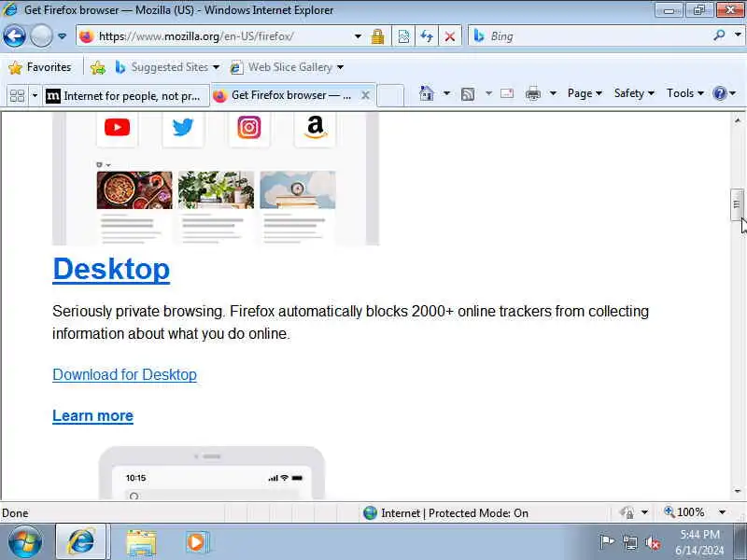Open the tab list dropdown arrow
This screenshot has width=747, height=560.
[35, 96]
